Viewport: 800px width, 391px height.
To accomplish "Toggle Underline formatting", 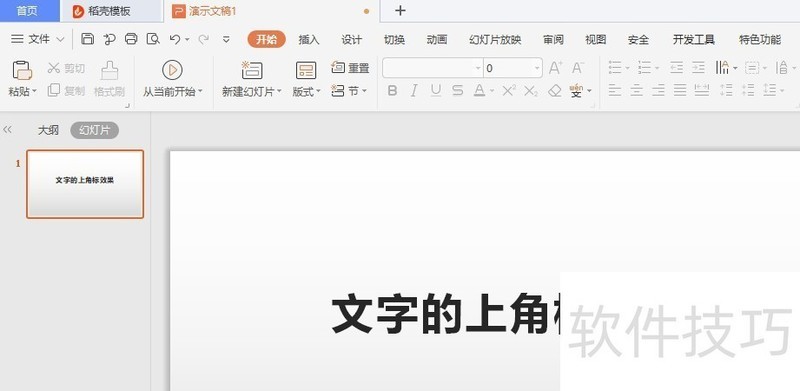I will [435, 91].
